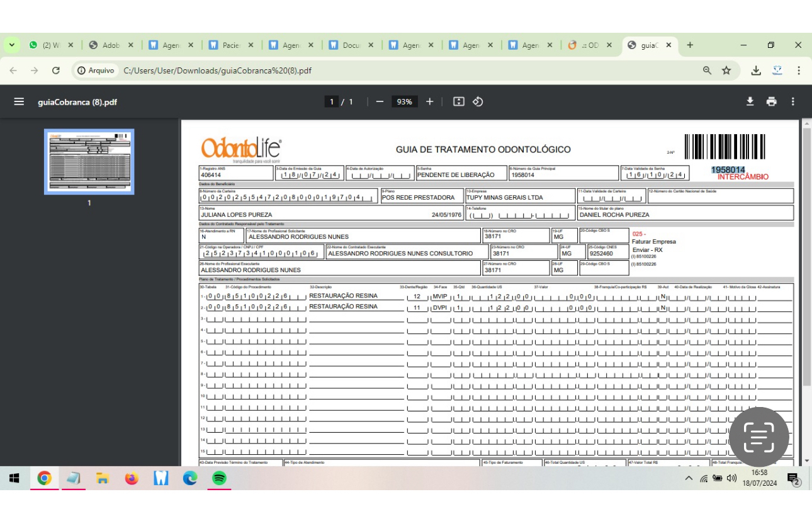
Task: Open Spotify from the taskbar
Action: pos(218,479)
